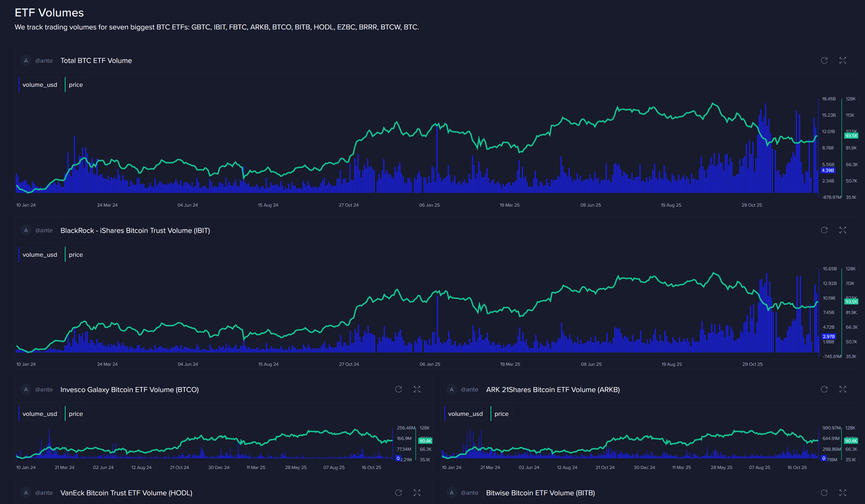Refresh the Invesco Galaxy BTCO chart
This screenshot has height=504, width=865.
398,389
